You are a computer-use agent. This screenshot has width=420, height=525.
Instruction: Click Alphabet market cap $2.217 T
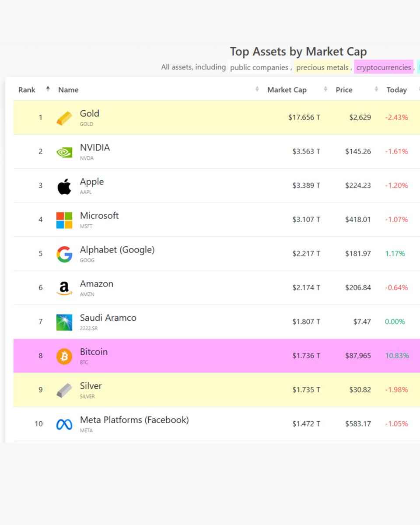(306, 253)
